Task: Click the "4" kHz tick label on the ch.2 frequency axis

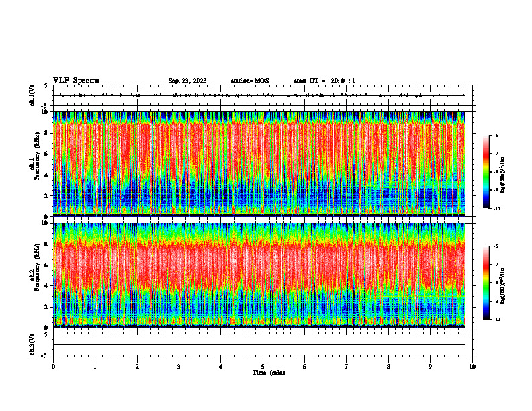Action: (x=47, y=286)
